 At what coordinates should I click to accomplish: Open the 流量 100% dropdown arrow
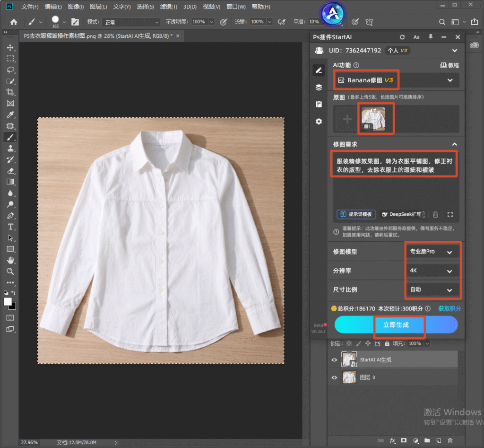click(269, 22)
